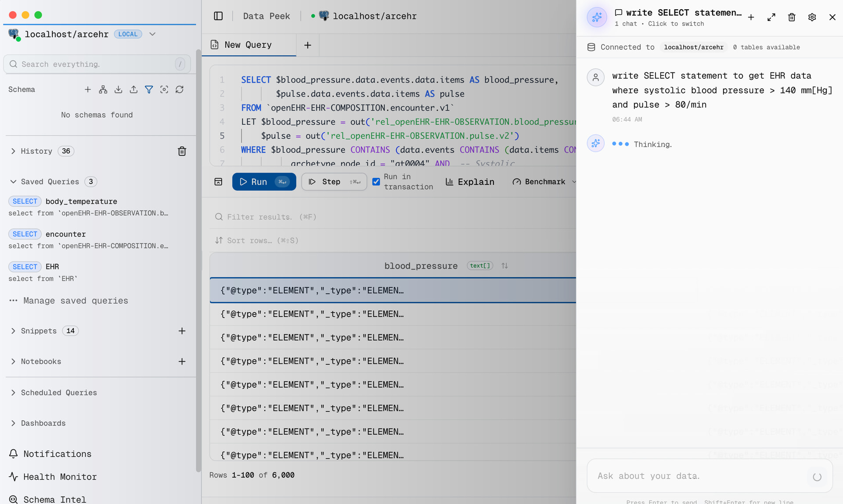Viewport: 843px width, 504px height.
Task: Click the schema download icon
Action: pos(119,90)
